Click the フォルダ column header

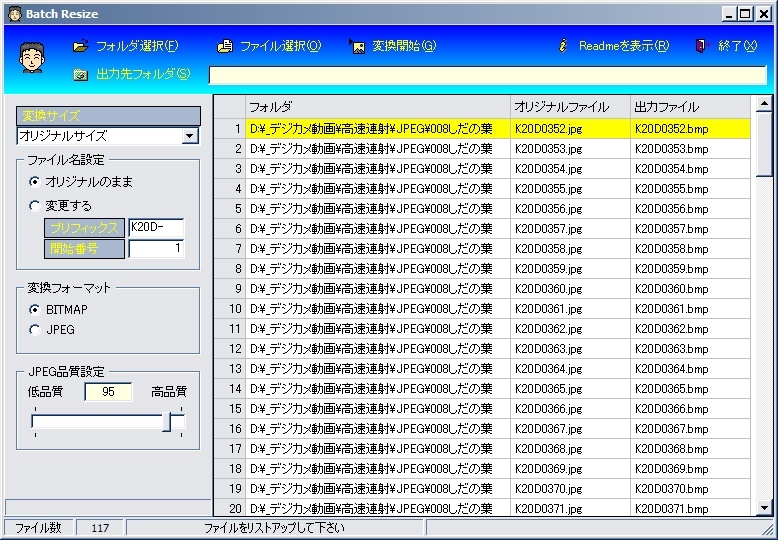(378, 107)
